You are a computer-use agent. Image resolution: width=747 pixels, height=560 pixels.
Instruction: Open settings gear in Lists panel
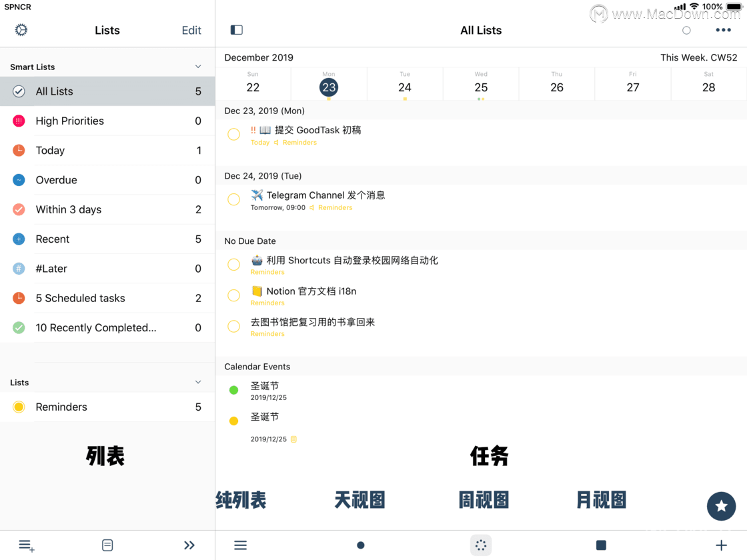click(x=21, y=30)
